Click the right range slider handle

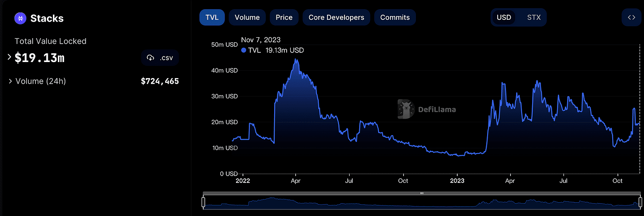[640, 202]
